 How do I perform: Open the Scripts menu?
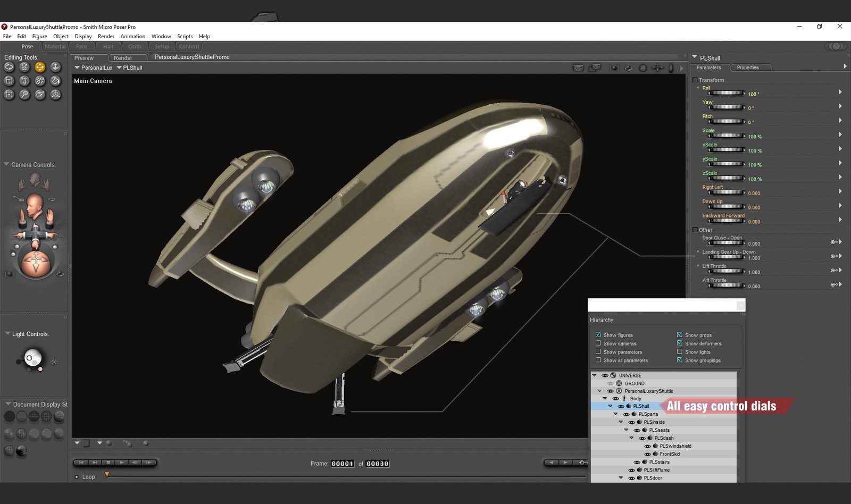click(x=185, y=36)
